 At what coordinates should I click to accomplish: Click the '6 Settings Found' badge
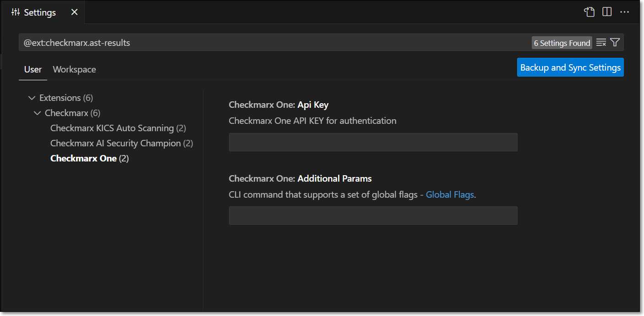point(562,43)
